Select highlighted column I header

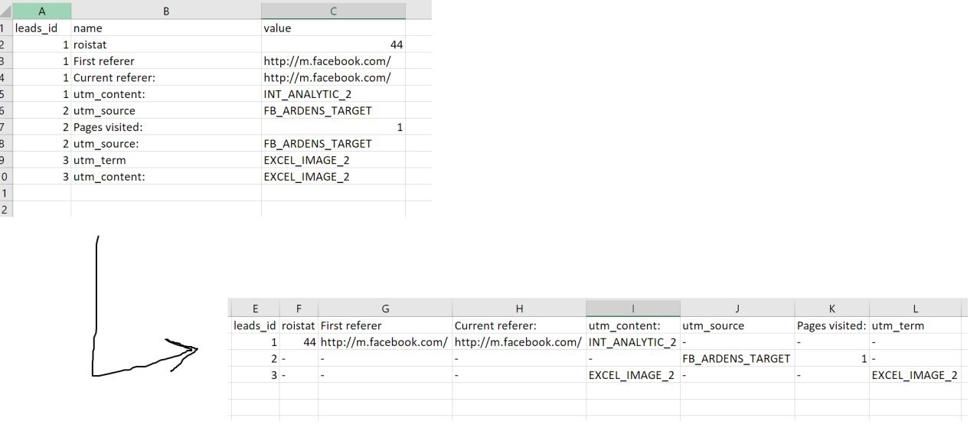coord(633,308)
